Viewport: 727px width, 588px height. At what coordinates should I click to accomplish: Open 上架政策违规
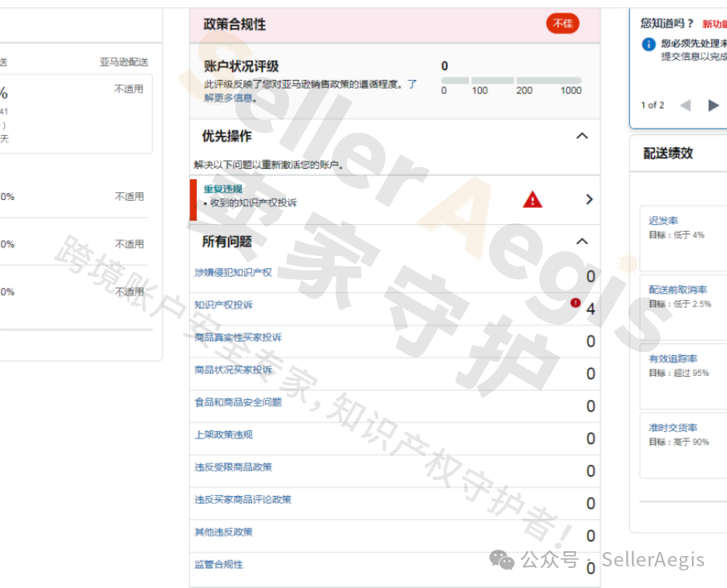pyautogui.click(x=223, y=434)
